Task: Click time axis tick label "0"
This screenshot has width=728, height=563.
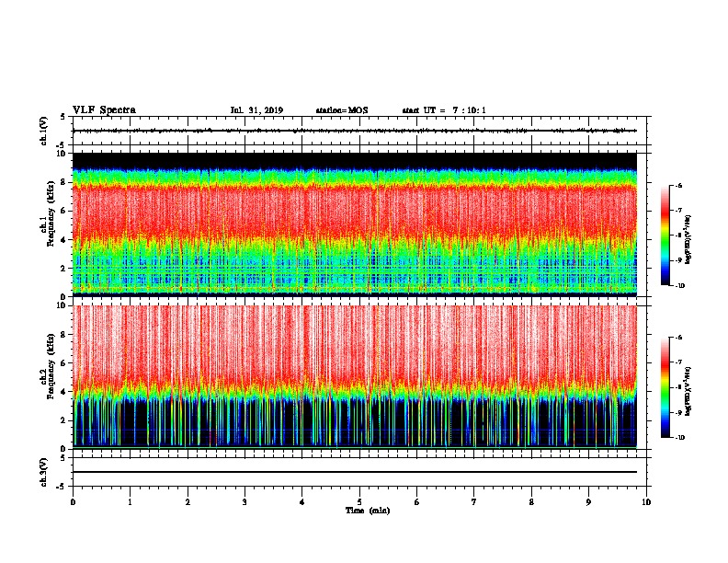Action: click(73, 502)
